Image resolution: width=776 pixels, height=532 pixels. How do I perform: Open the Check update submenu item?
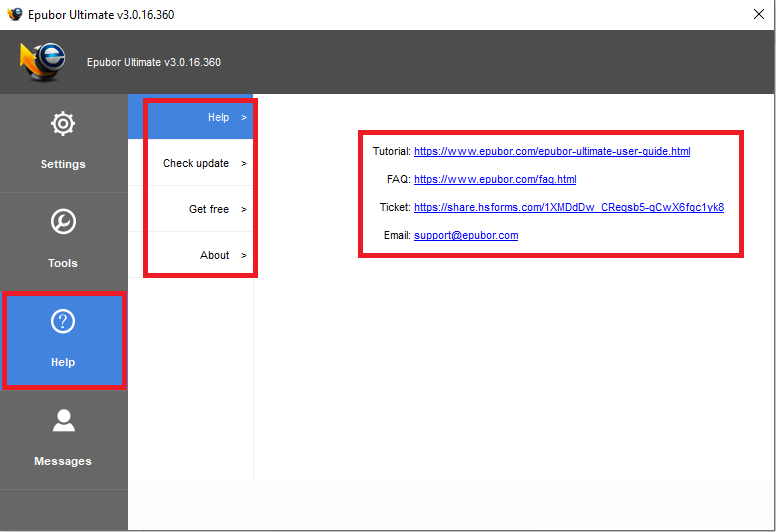click(191, 163)
